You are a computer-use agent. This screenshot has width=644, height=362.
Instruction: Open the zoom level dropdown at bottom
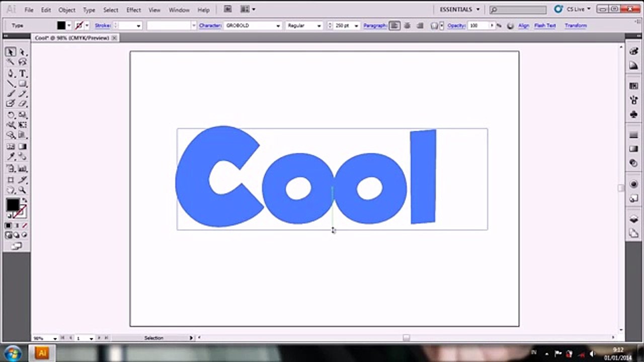(x=54, y=338)
